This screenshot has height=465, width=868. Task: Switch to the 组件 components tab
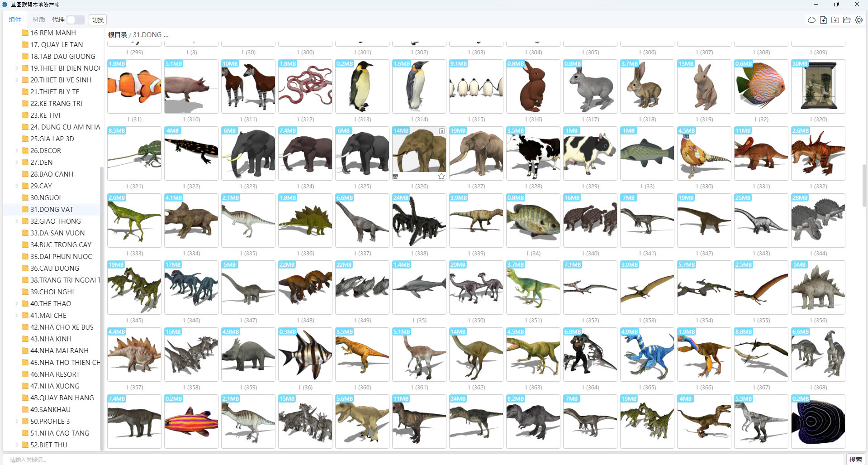[15, 20]
